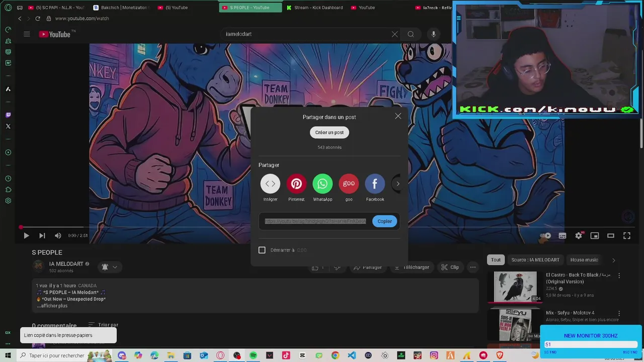Viewport: 644px width, 362px height.
Task: Select the Source : IA MELODART chip
Action: pos(535,260)
